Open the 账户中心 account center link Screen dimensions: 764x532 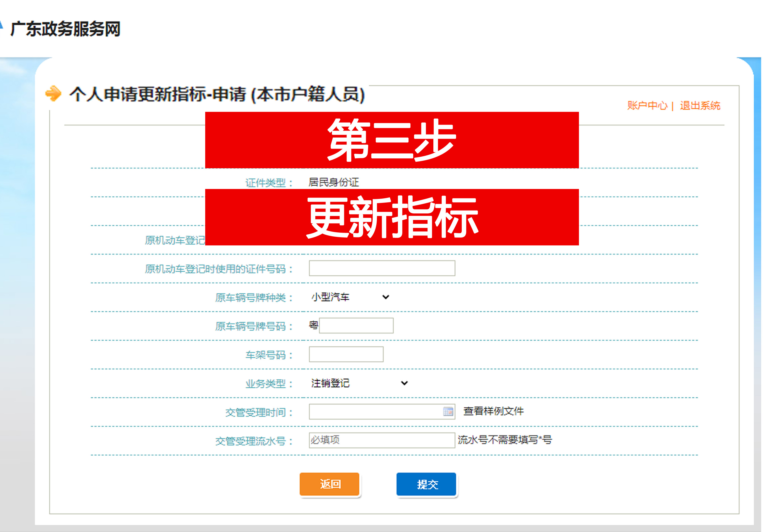[647, 106]
